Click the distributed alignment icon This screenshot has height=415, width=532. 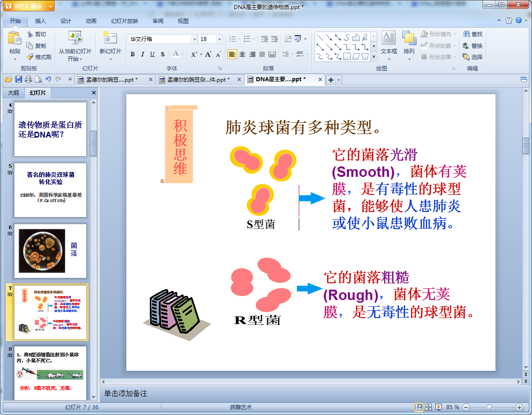pyautogui.click(x=272, y=54)
